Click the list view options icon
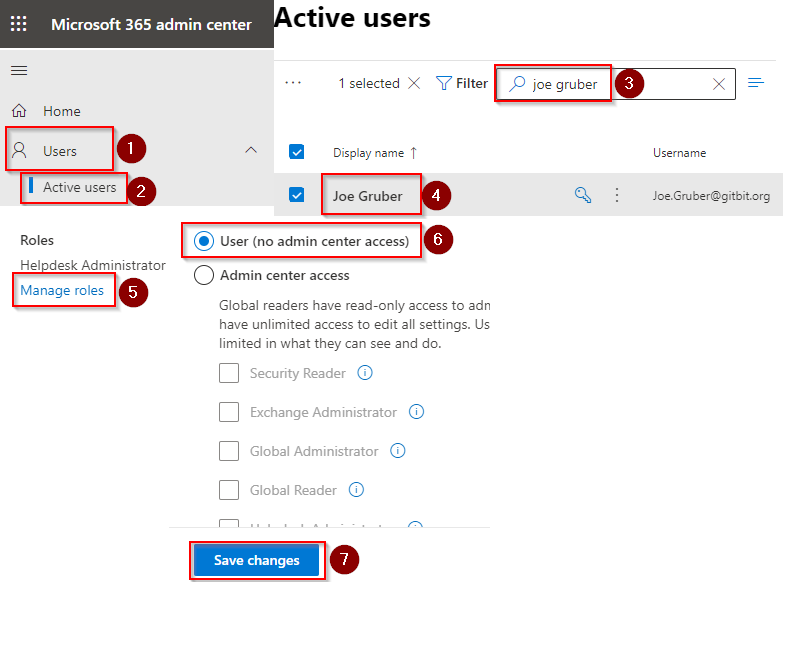The image size is (794, 657). 756,83
